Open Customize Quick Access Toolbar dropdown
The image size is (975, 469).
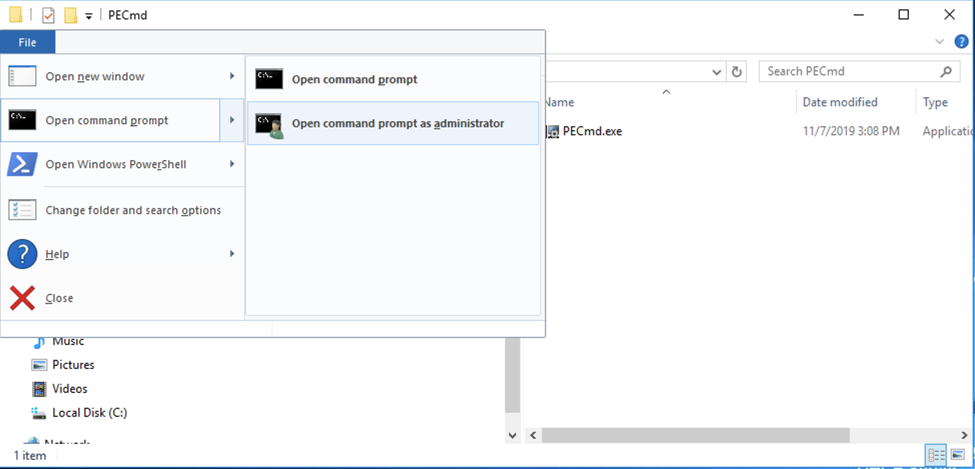[88, 16]
